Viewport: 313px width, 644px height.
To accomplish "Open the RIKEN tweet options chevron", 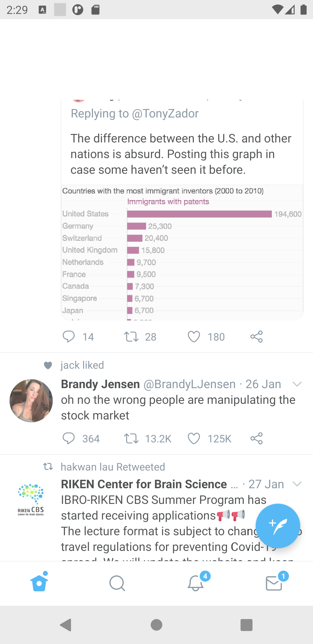I will pyautogui.click(x=297, y=484).
